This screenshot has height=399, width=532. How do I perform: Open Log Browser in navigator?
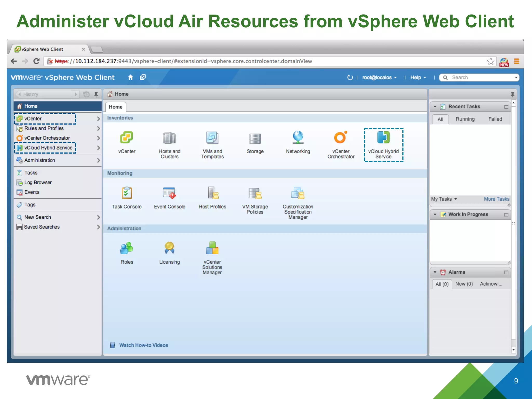click(x=58, y=182)
